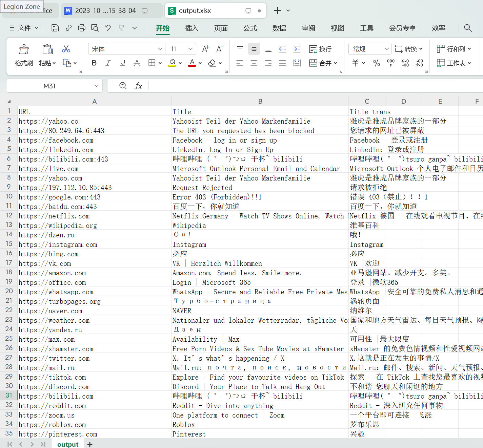Screen dimensions: 483x448
Task: Click the Paste (粘贴) clipboard icon
Action: point(47,49)
